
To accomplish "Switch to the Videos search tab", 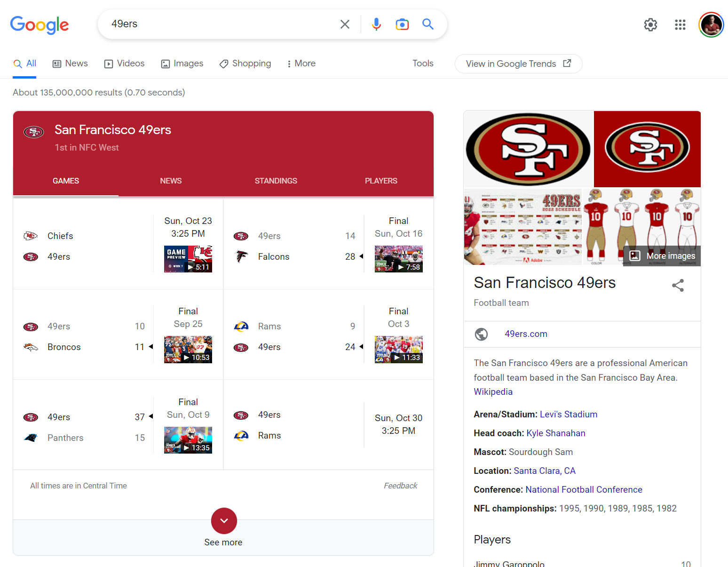I will (124, 64).
